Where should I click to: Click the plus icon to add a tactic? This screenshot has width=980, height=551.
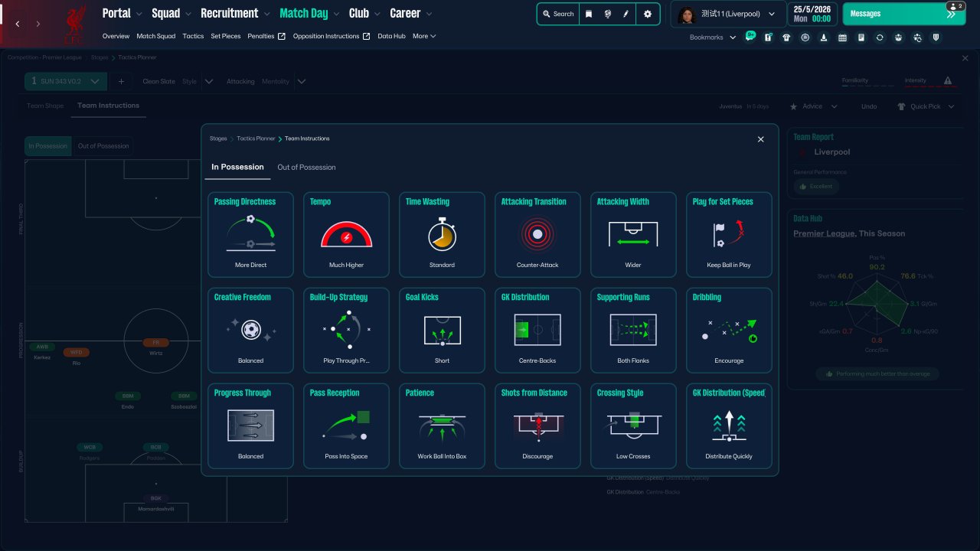point(120,81)
